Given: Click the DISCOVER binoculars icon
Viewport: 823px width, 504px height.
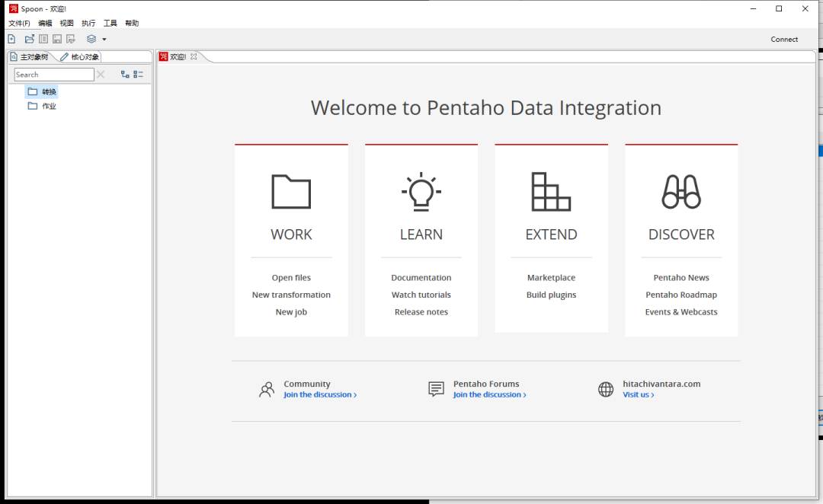Looking at the screenshot, I should 681,191.
